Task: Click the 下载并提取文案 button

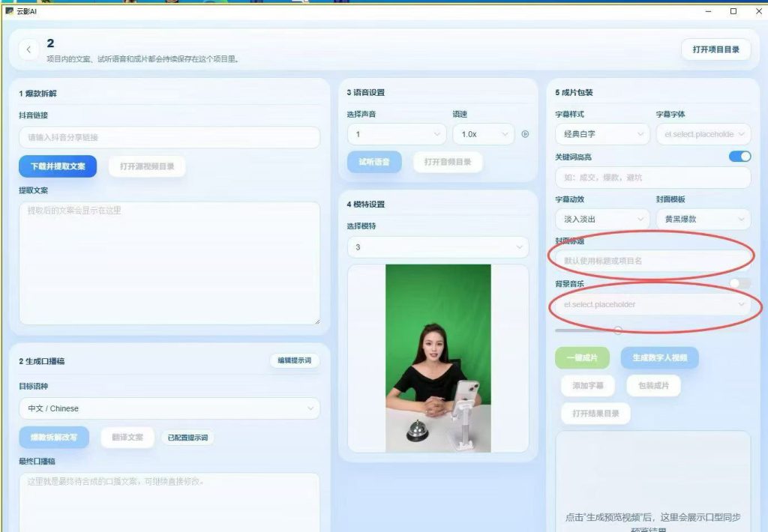Action: point(58,166)
